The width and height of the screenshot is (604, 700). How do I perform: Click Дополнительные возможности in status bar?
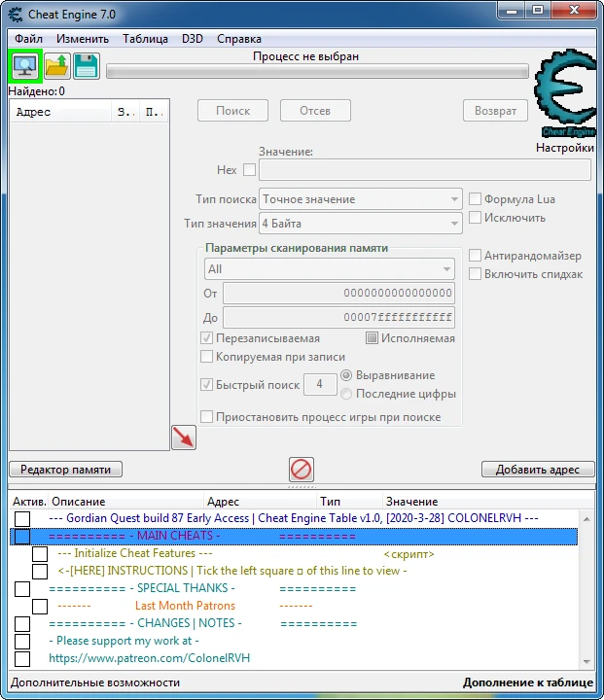click(x=95, y=682)
